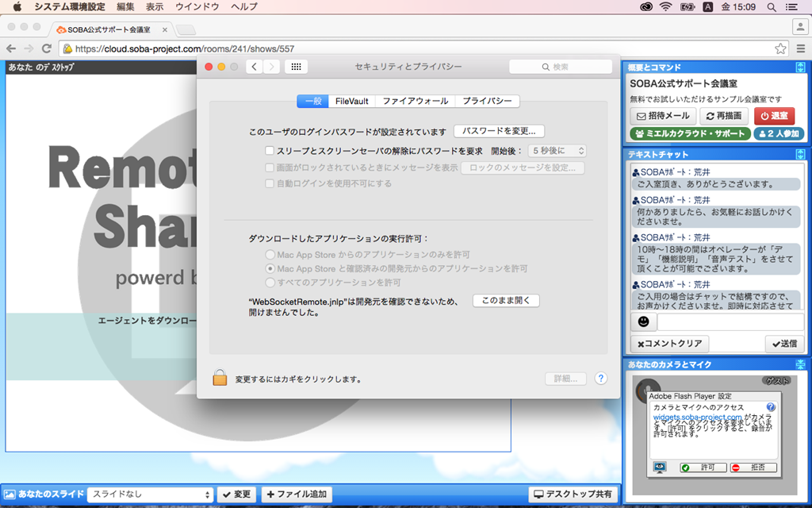Select Mac App Store only radio option
This screenshot has width=812, height=508.
tap(270, 255)
